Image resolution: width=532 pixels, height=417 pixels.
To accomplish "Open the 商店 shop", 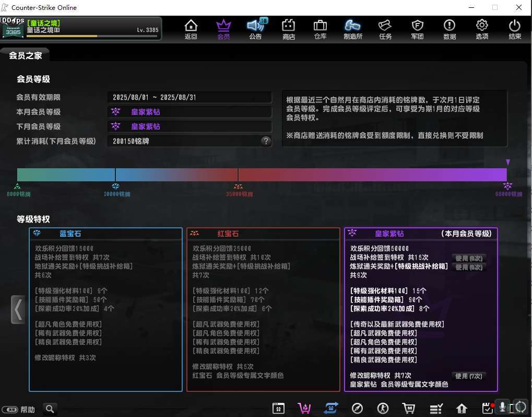I will click(288, 29).
